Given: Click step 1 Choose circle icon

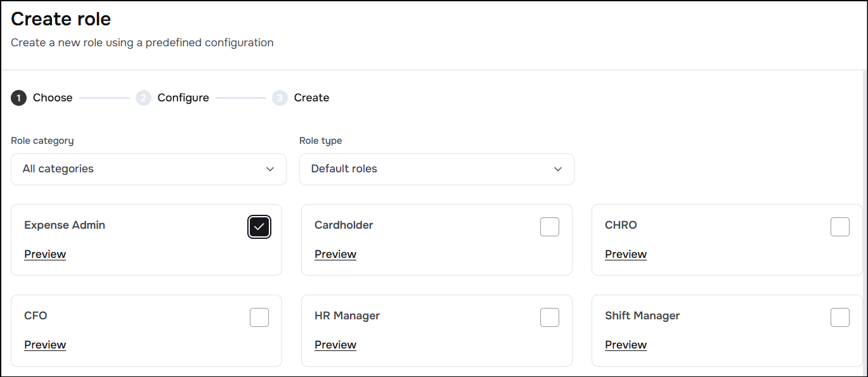Looking at the screenshot, I should click(x=18, y=98).
